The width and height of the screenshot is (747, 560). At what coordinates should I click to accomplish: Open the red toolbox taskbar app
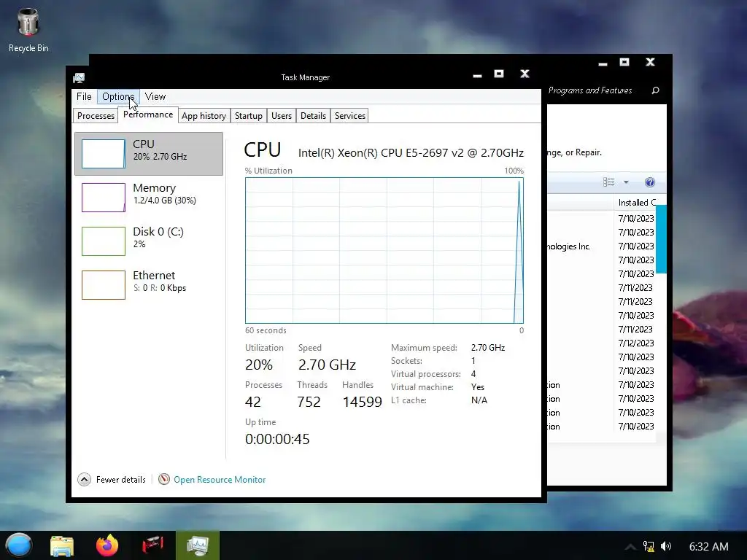click(152, 545)
